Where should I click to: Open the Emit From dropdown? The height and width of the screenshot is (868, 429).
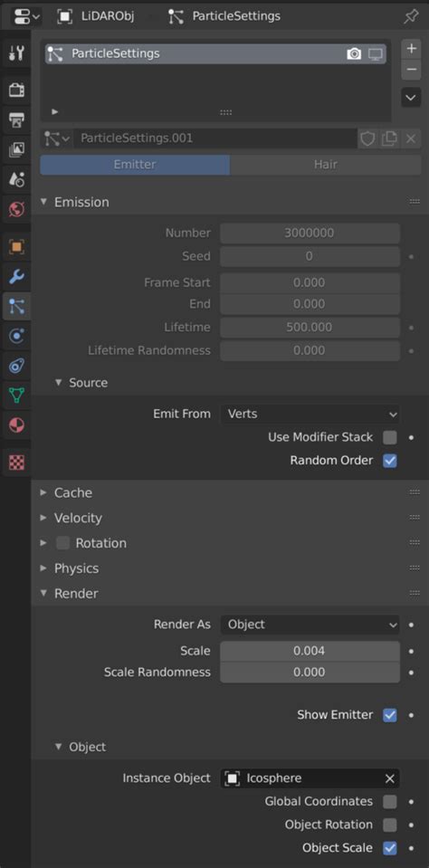(x=310, y=414)
